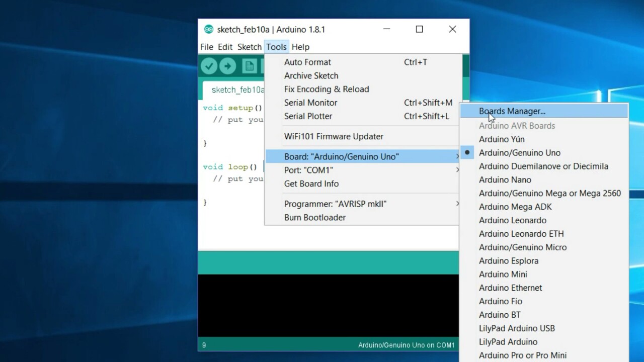Maximize the Arduino window
644x362 pixels.
[419, 30]
